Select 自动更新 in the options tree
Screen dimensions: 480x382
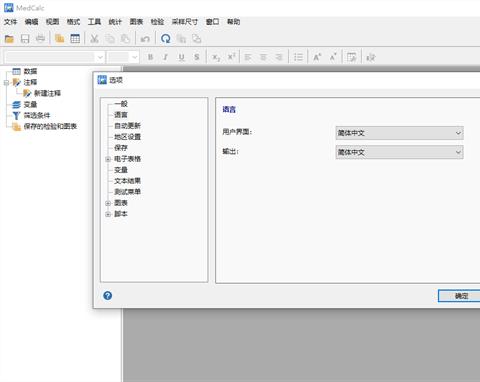pyautogui.click(x=127, y=126)
